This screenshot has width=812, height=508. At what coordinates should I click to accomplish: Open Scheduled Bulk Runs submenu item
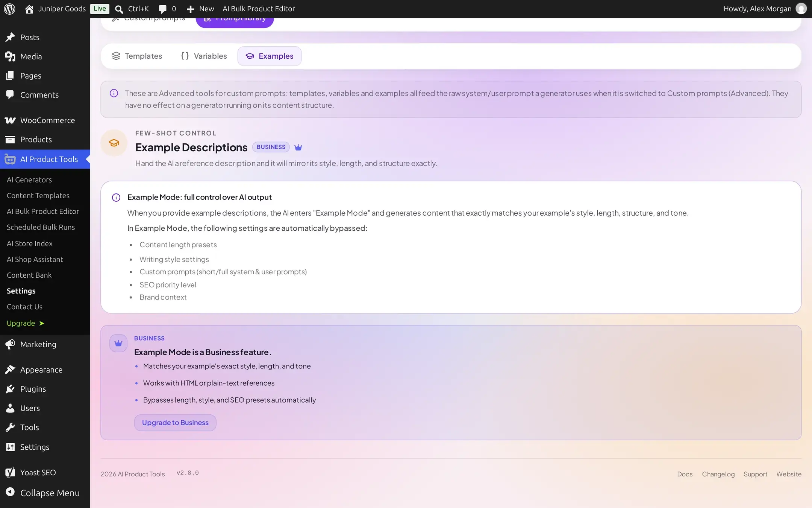click(x=41, y=227)
